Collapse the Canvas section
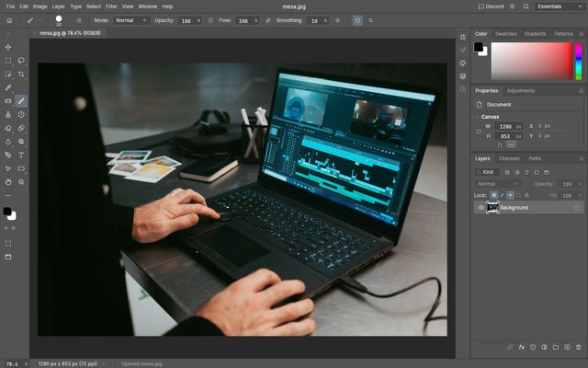The height and width of the screenshot is (368, 588). pyautogui.click(x=477, y=117)
